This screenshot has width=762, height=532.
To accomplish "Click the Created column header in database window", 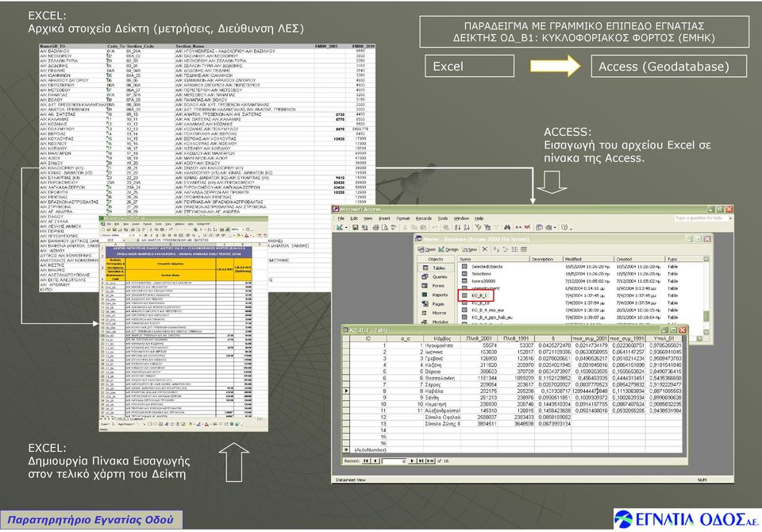I will click(x=638, y=259).
